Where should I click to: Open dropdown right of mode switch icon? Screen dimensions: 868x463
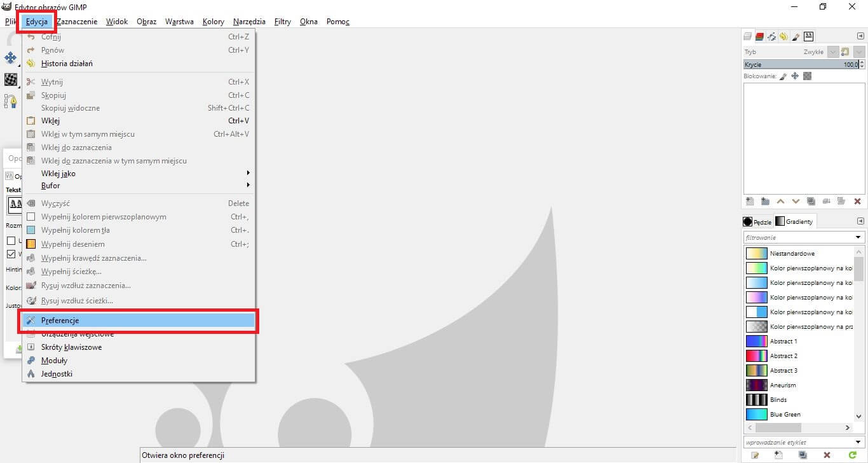[x=859, y=52]
